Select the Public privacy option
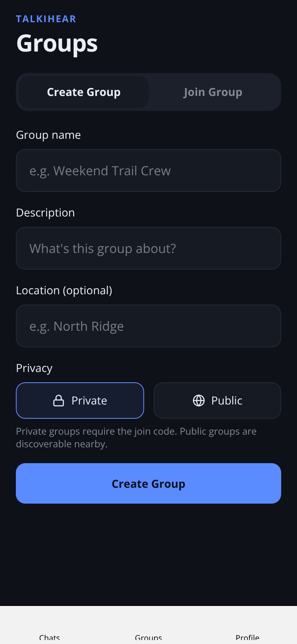Viewport: 297px width, 644px height. tap(217, 401)
